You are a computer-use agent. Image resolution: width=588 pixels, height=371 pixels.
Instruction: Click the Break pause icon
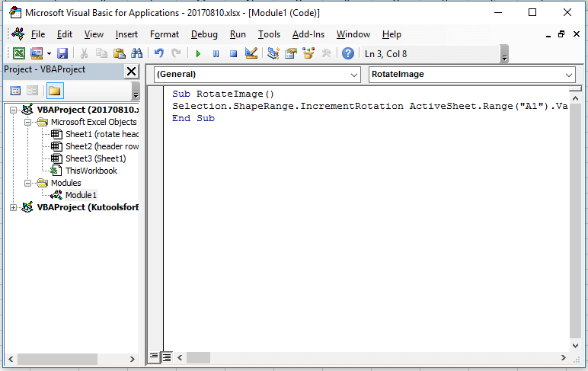216,53
